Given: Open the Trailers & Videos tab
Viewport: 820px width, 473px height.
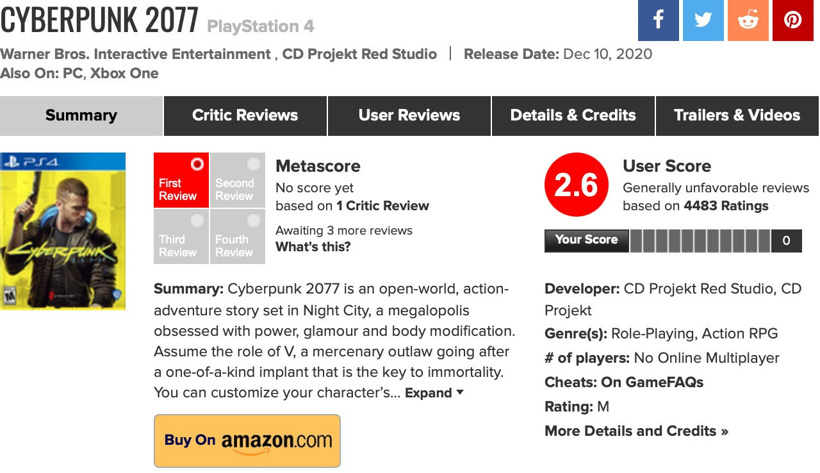Looking at the screenshot, I should pyautogui.click(x=737, y=115).
